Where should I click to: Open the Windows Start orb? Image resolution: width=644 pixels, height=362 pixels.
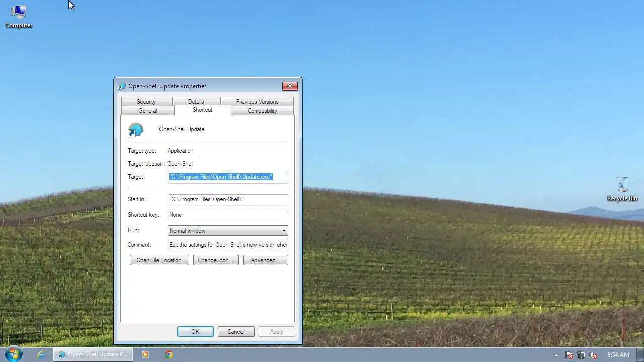13,354
